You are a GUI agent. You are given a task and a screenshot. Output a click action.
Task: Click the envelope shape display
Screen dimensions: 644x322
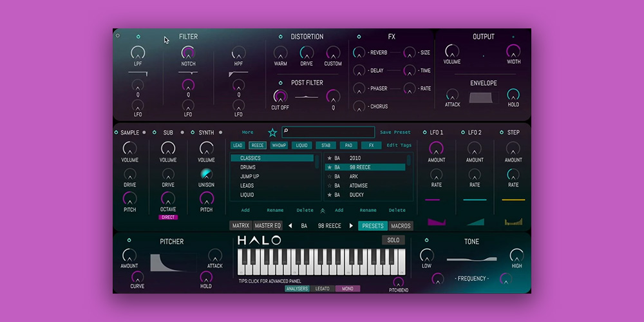coord(483,98)
